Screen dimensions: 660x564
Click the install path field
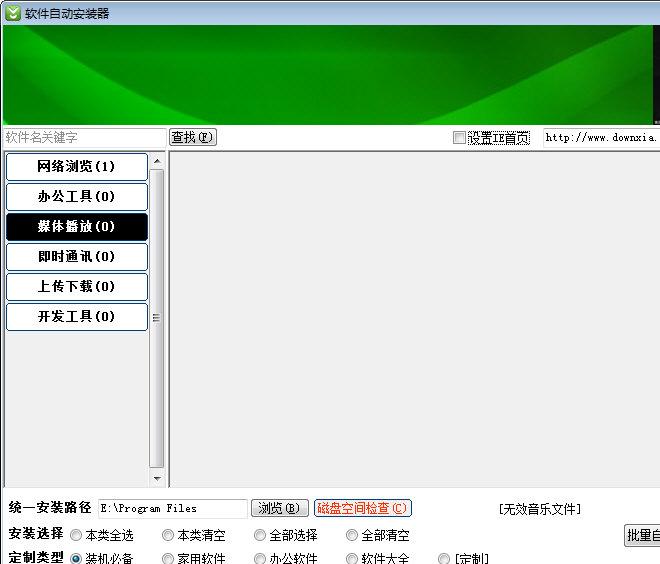(x=171, y=508)
